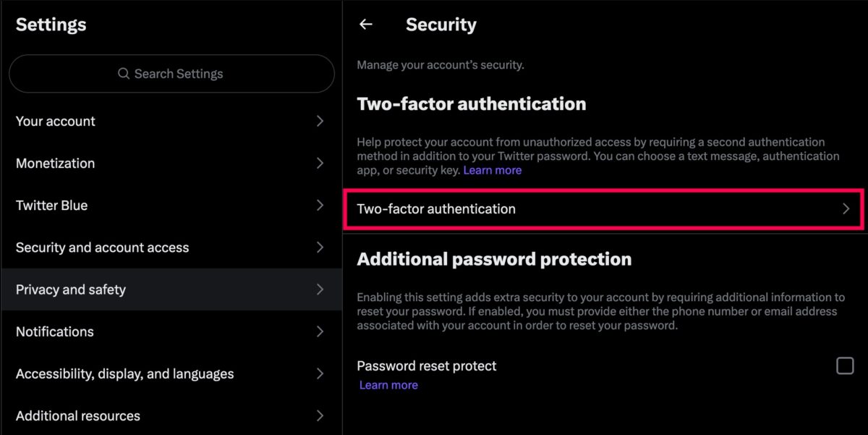This screenshot has width=868, height=435.
Task: Open the Twitter Blue settings entry
Action: point(171,205)
